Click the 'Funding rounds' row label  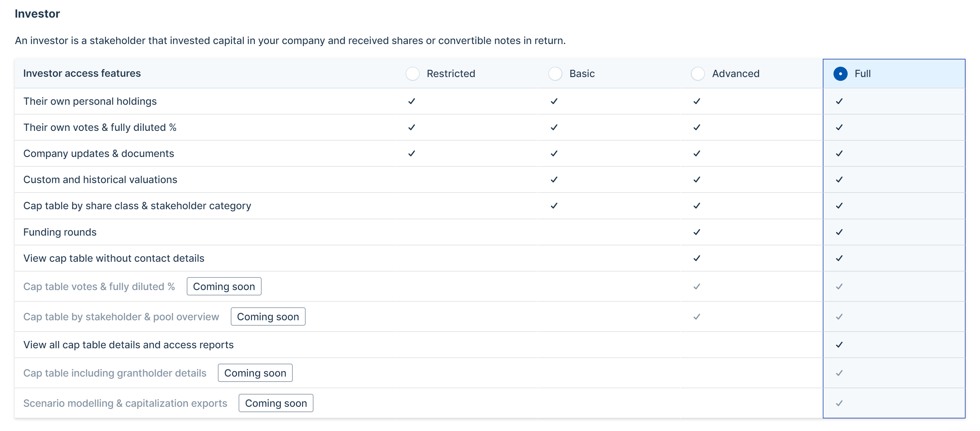[60, 232]
